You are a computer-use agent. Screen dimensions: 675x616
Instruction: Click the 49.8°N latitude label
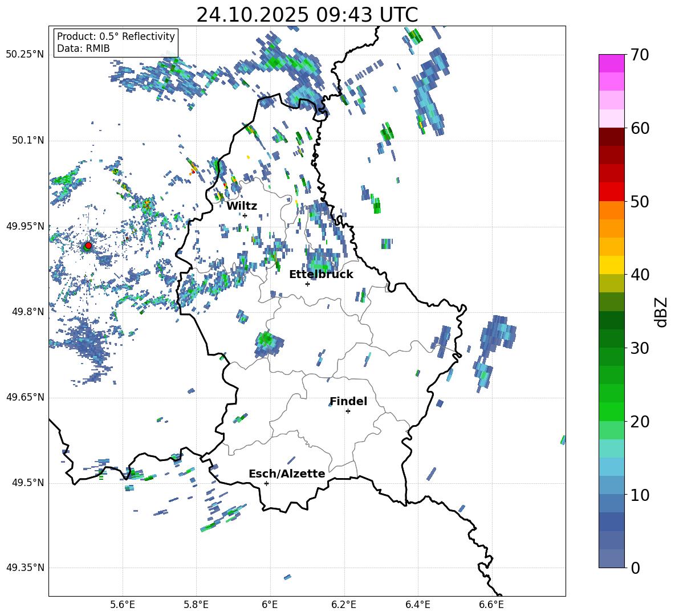pos(27,312)
